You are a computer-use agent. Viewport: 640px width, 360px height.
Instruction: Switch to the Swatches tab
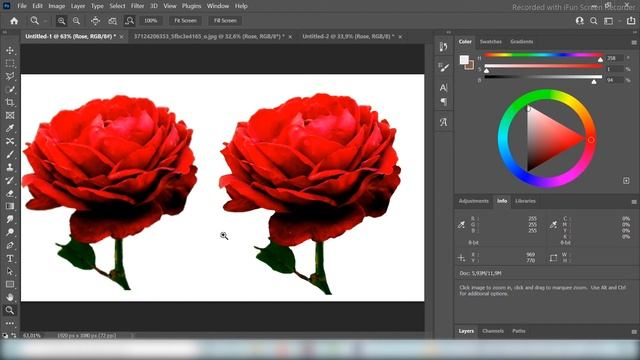click(x=491, y=42)
